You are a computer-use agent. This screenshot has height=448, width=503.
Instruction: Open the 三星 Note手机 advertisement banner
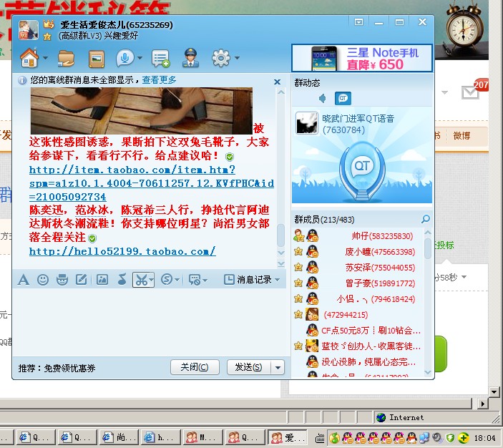point(362,58)
